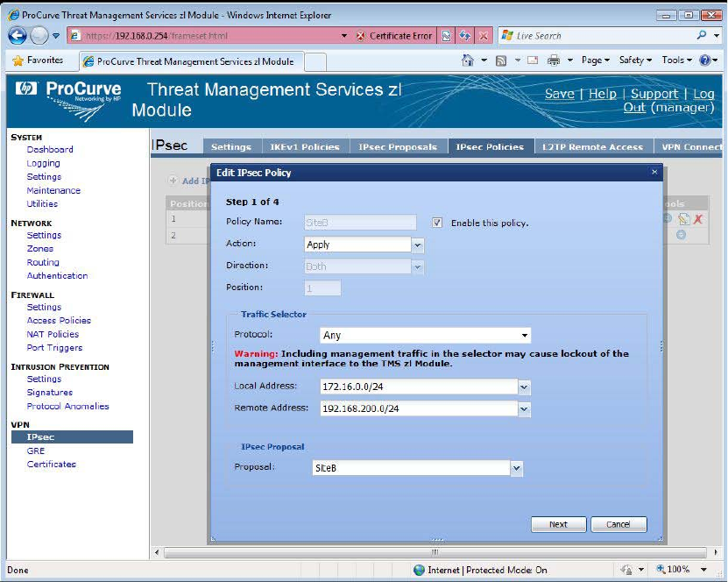The image size is (728, 582).
Task: Click the empty new tab button
Action: [315, 61]
